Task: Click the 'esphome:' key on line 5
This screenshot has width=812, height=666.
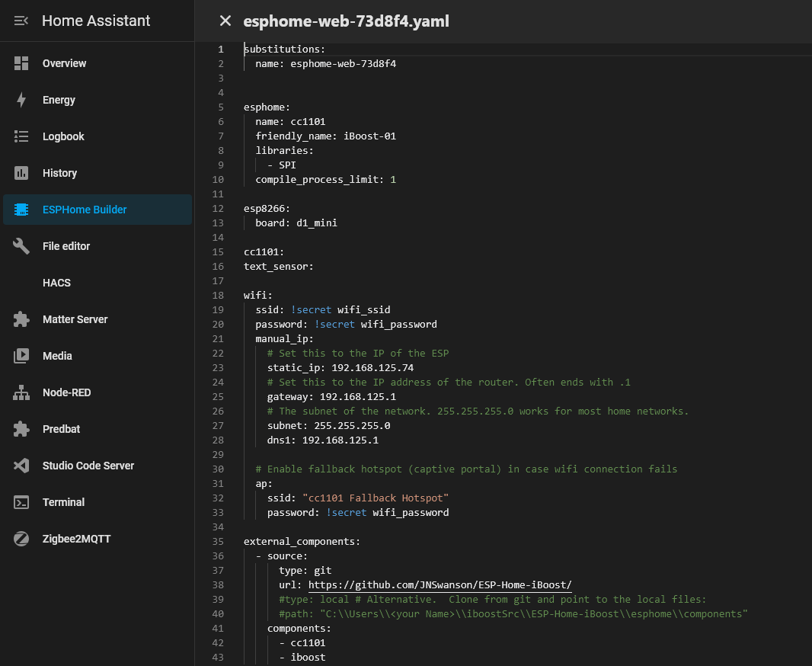Action: (267, 107)
